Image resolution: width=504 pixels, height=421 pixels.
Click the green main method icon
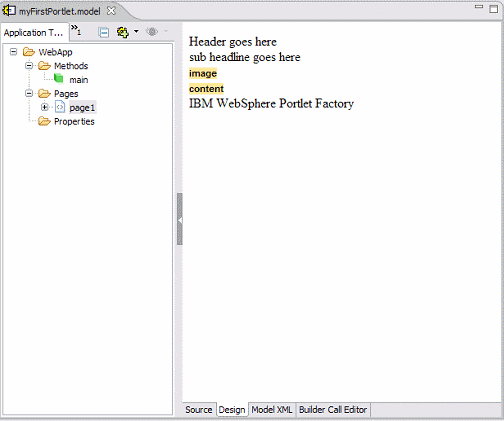point(59,79)
